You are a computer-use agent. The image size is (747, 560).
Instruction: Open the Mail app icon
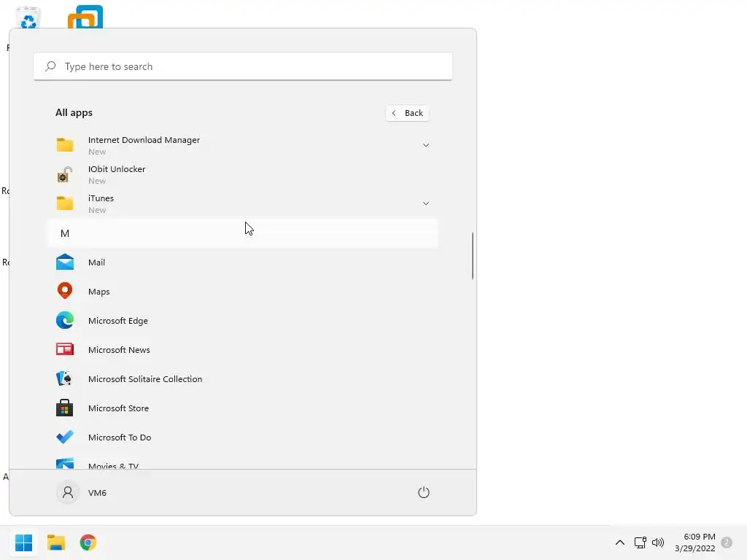coord(65,262)
